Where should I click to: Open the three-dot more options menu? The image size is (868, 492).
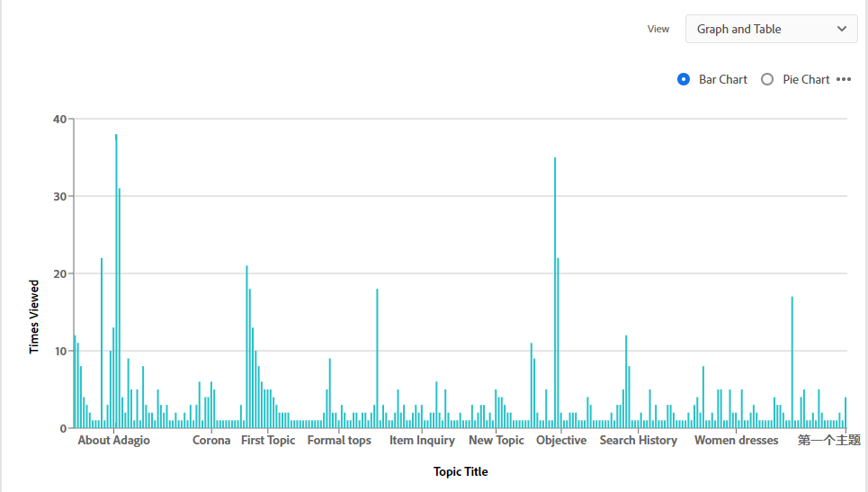pyautogui.click(x=844, y=79)
